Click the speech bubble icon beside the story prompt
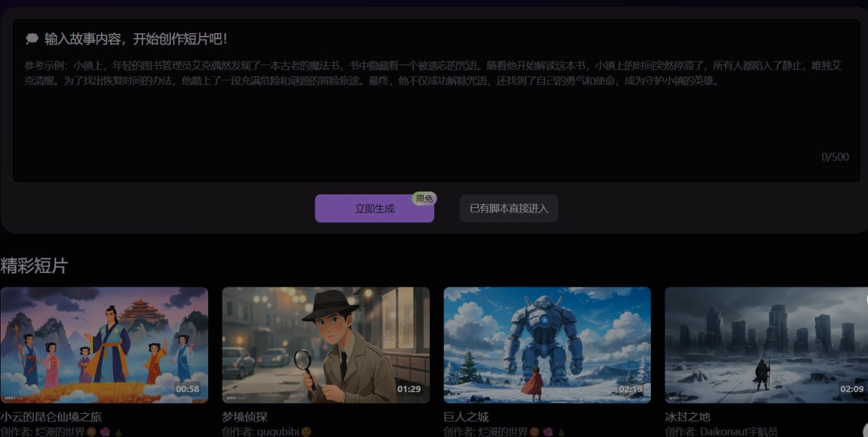Image resolution: width=868 pixels, height=437 pixels. (32, 39)
